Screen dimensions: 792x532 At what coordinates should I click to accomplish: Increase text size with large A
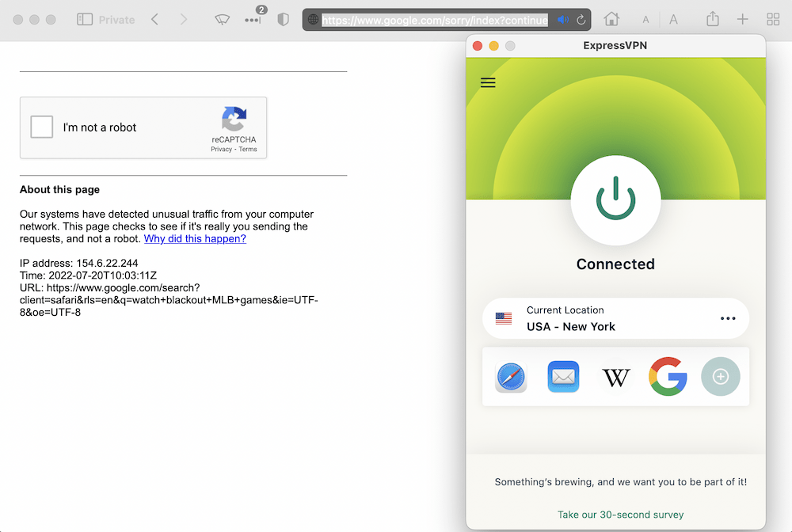click(x=673, y=20)
